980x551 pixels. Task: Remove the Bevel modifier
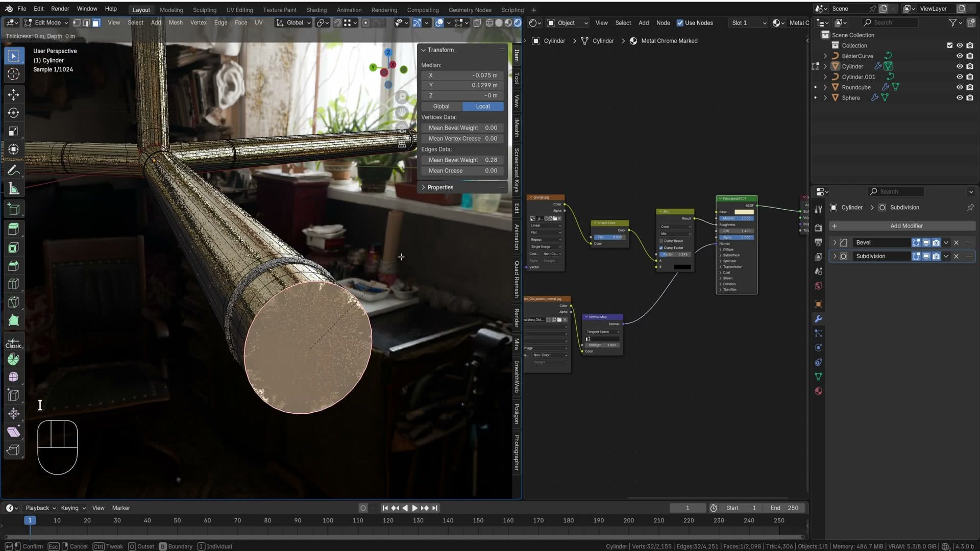tap(957, 243)
